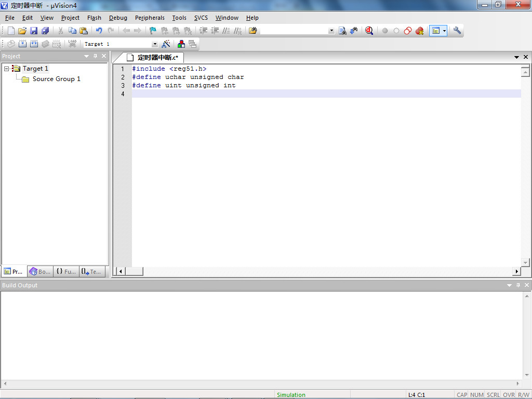This screenshot has width=532, height=399.
Task: Pin the Build Output panel
Action: click(x=518, y=285)
